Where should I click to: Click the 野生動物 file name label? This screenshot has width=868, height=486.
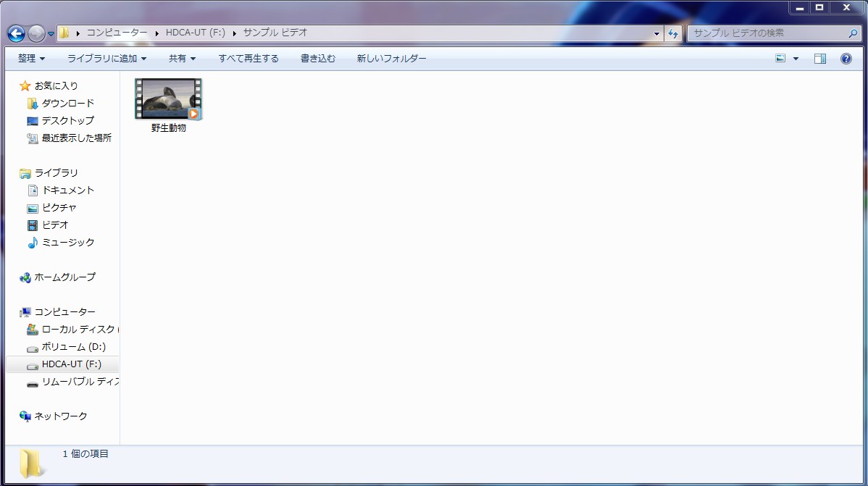pyautogui.click(x=169, y=128)
